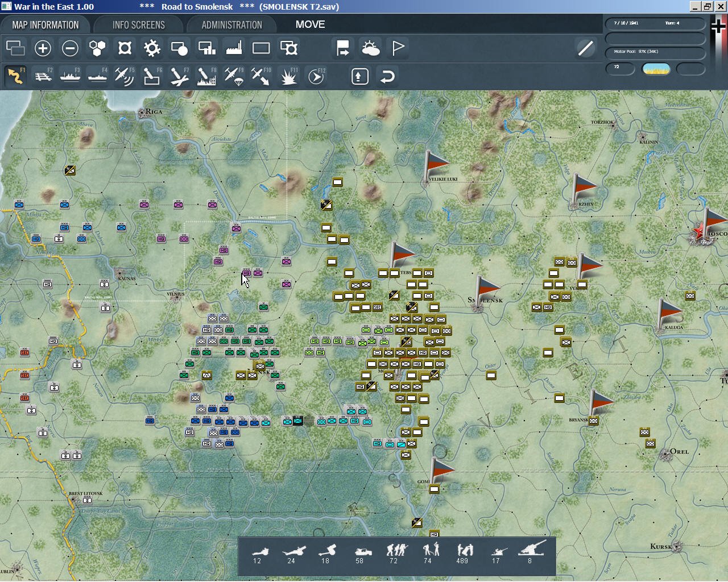Select F2 Rail move mode icon
728x582 pixels.
point(43,76)
